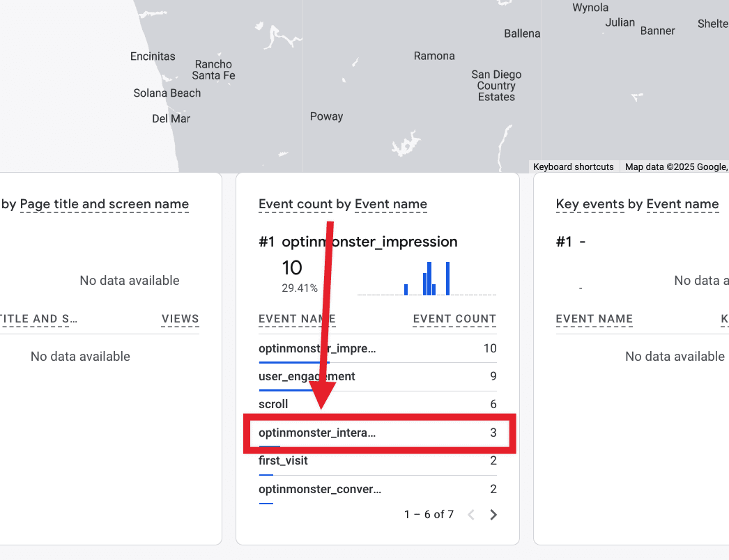This screenshot has width=729, height=560.
Task: Click the disabled previous page chevron
Action: coord(471,514)
